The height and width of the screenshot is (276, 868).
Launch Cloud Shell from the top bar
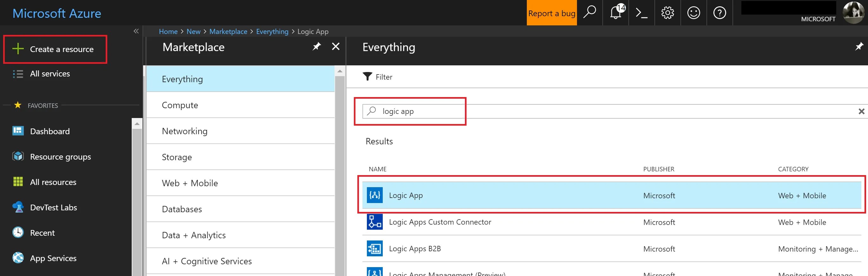[642, 13]
